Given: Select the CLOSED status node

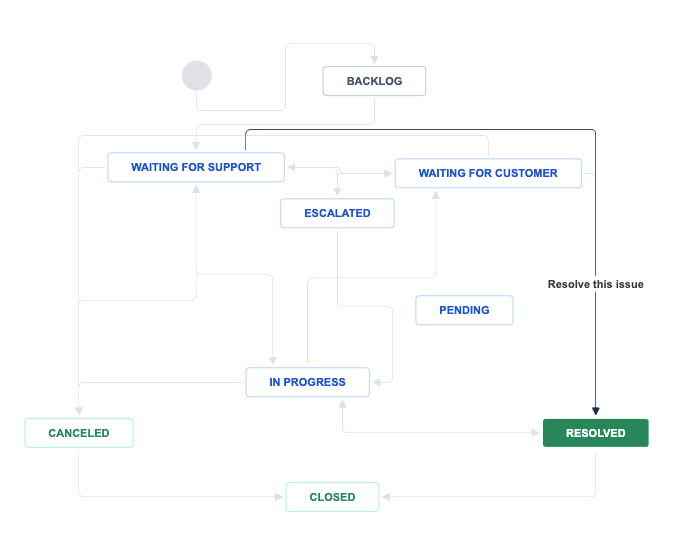Looking at the screenshot, I should tap(333, 497).
